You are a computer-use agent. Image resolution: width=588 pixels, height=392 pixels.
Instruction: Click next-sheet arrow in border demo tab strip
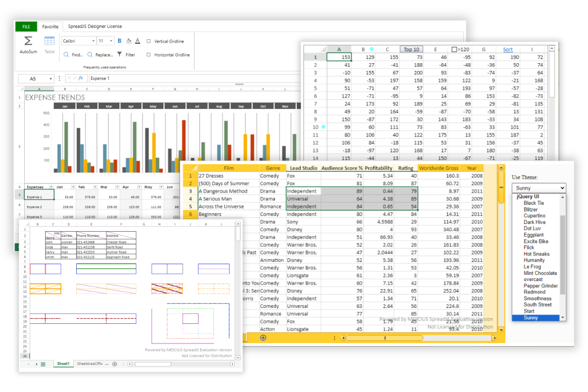click(37, 364)
